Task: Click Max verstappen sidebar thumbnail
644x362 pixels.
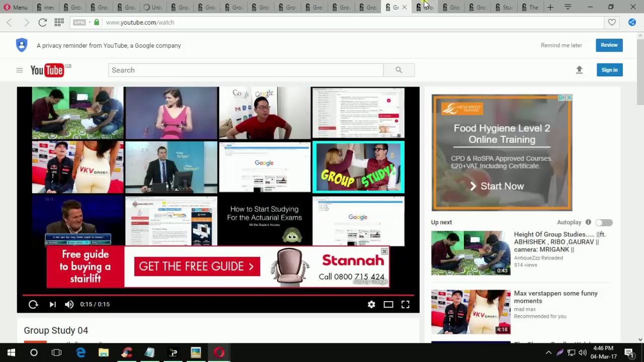Action: [470, 312]
